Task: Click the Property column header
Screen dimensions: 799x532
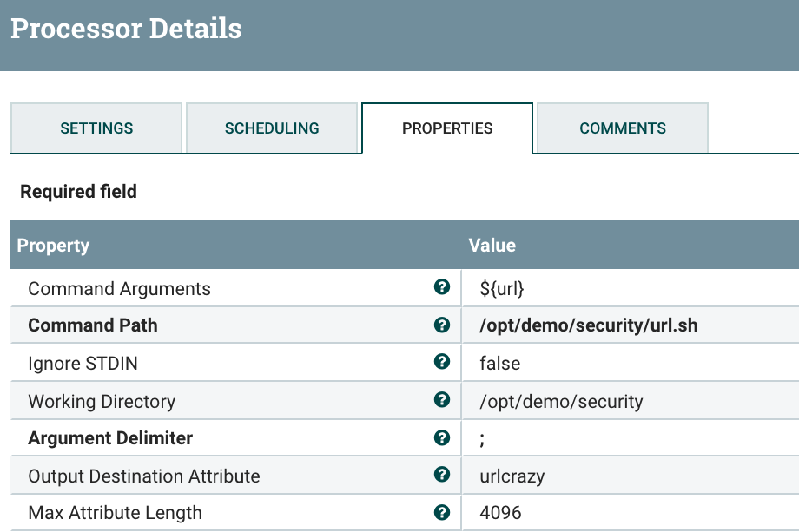Action: tap(54, 246)
